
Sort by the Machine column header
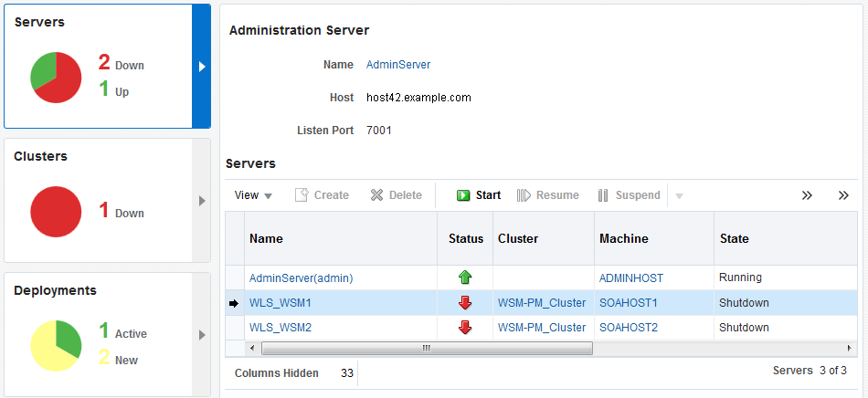(x=654, y=238)
